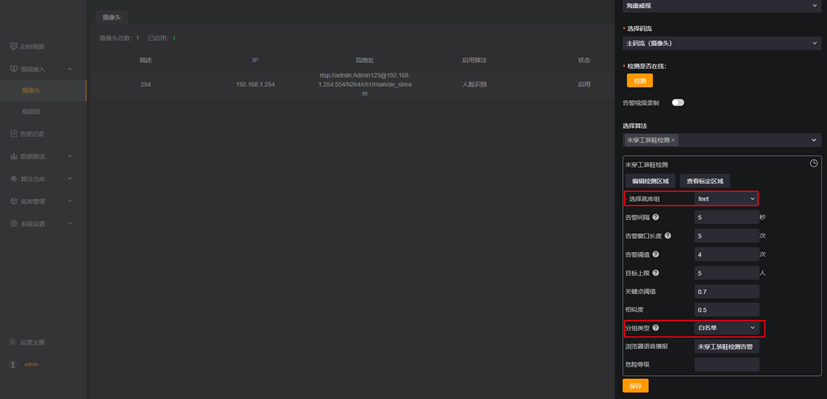Open the 海康威视 brand dropdown
The width and height of the screenshot is (827, 399).
click(x=722, y=5)
